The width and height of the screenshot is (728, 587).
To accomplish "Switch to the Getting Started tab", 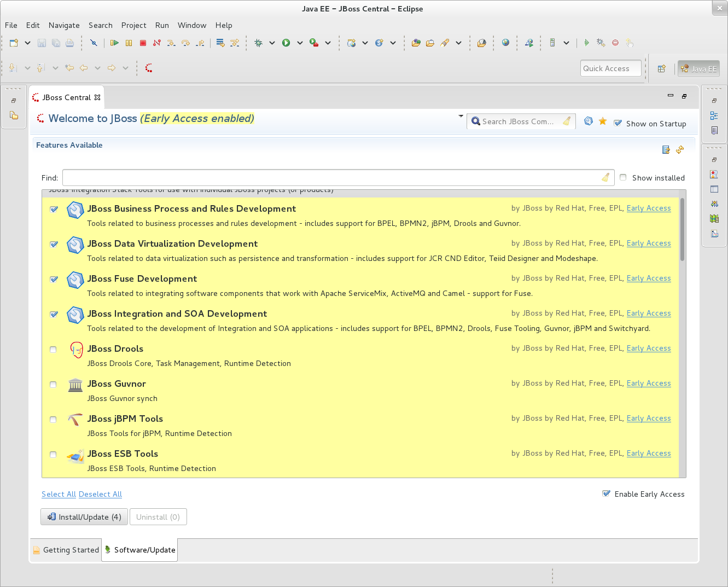I will (66, 550).
